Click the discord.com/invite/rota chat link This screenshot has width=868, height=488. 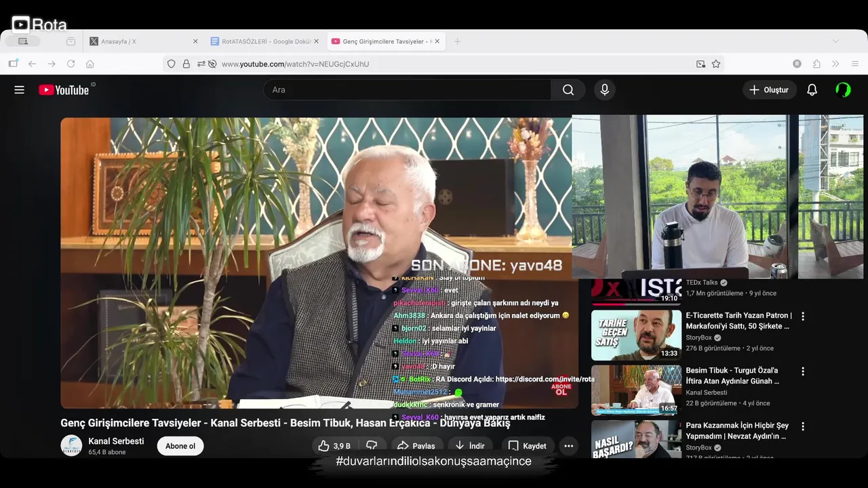point(545,380)
